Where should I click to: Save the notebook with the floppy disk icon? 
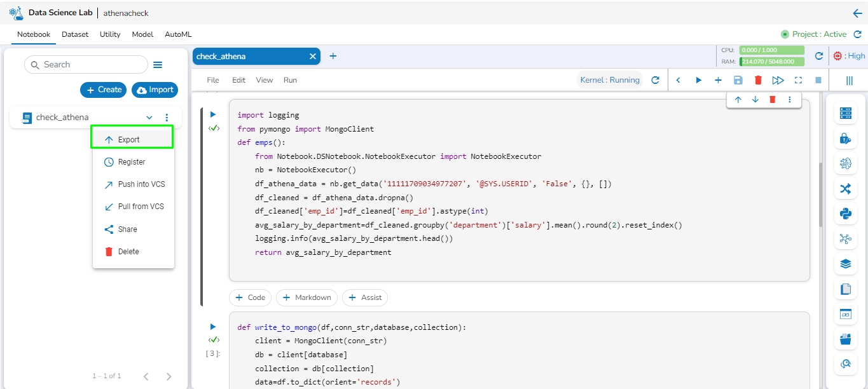coord(738,80)
